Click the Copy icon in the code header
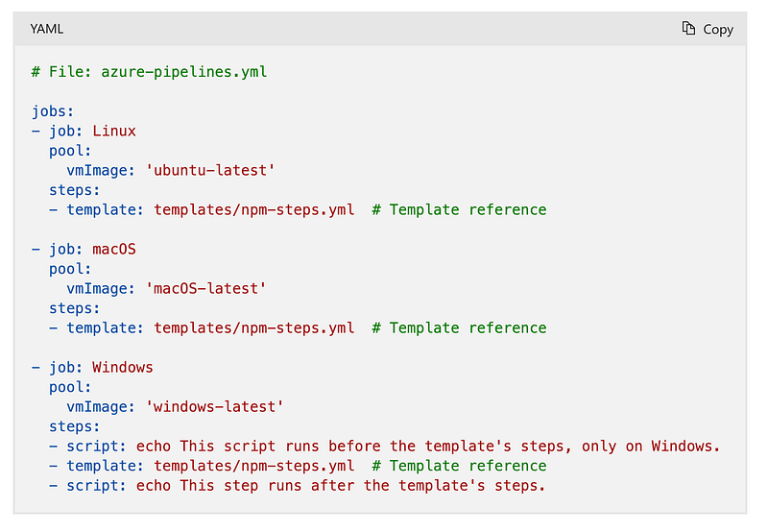 click(x=688, y=29)
